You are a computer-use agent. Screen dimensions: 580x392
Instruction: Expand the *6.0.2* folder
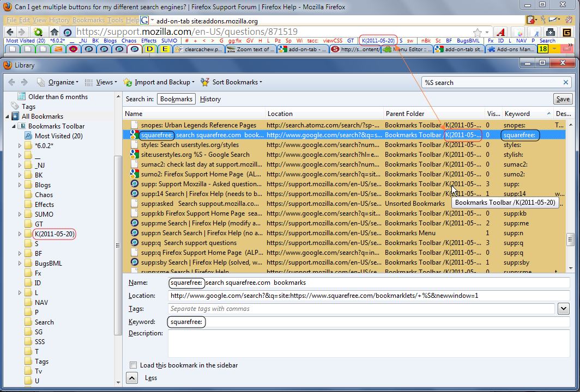20,146
